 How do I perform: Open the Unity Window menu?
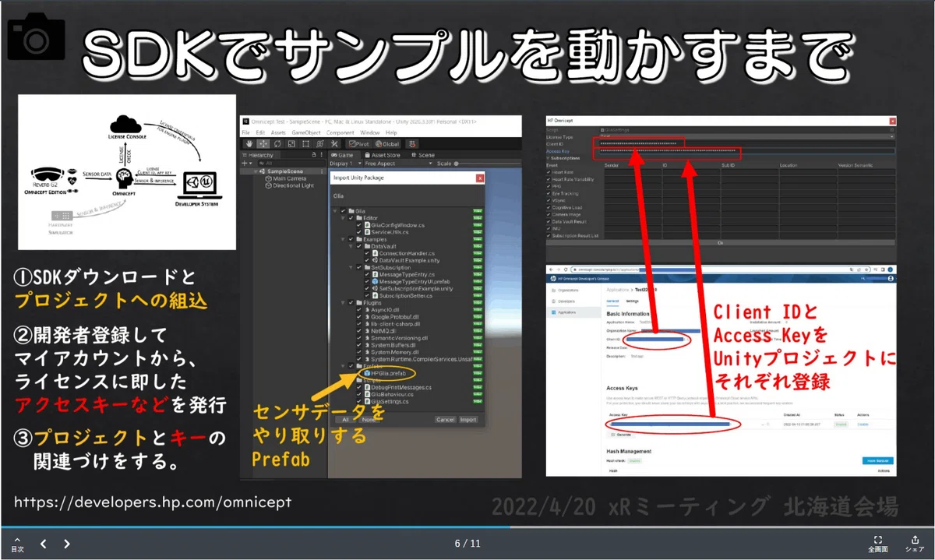coord(370,132)
